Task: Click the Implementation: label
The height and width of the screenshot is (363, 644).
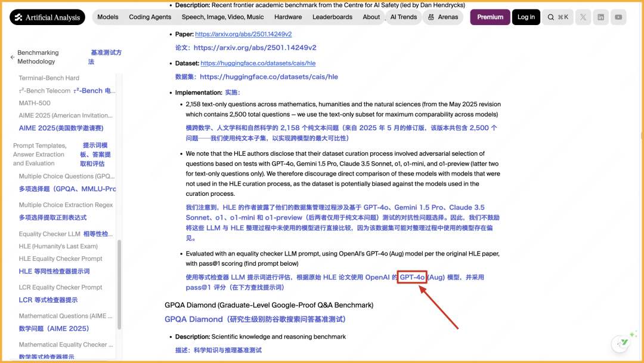Action: [199, 93]
